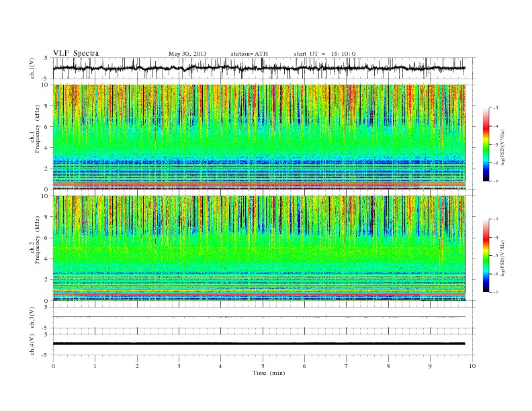The width and height of the screenshot is (532, 411).
Task: Click the "station=ATH" header label
Action: tap(249, 54)
